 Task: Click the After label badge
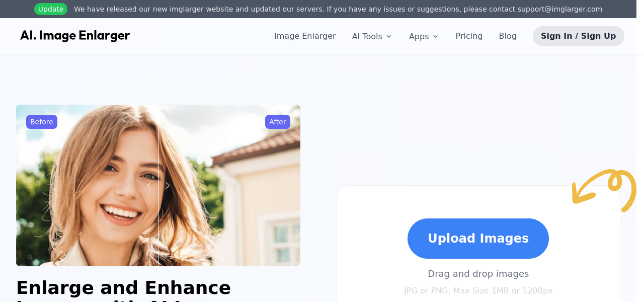(278, 122)
